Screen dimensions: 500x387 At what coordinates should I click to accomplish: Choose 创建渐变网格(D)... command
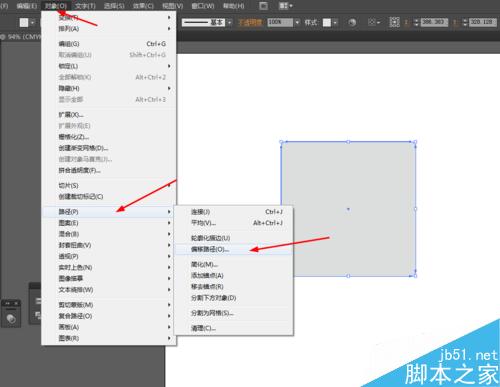[x=109, y=148]
